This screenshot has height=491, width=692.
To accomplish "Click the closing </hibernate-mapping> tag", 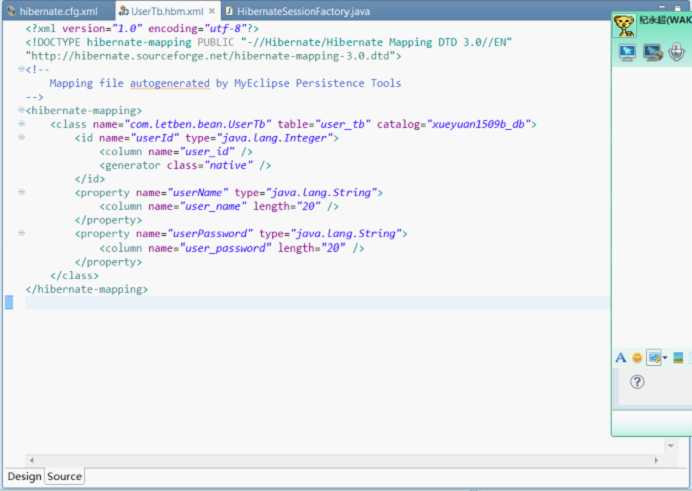I will click(87, 289).
